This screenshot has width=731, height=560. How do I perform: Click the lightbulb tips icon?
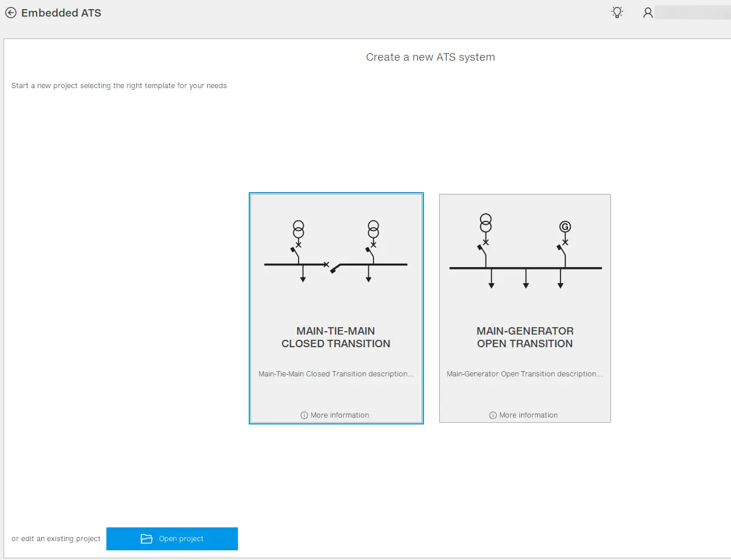pyautogui.click(x=617, y=13)
